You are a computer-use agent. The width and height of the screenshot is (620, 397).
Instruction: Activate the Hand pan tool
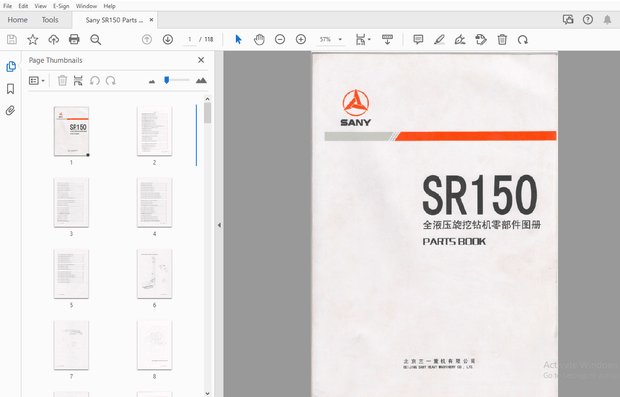pyautogui.click(x=259, y=40)
